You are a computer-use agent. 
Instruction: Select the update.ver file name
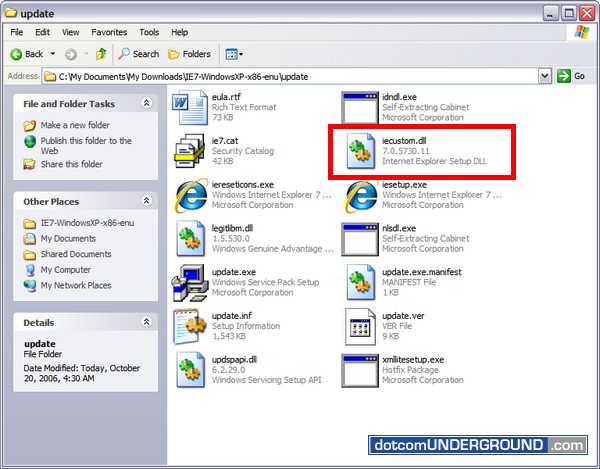click(x=403, y=316)
